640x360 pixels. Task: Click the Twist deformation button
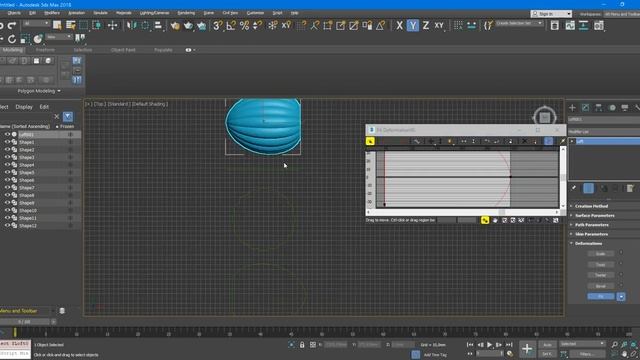tap(600, 265)
